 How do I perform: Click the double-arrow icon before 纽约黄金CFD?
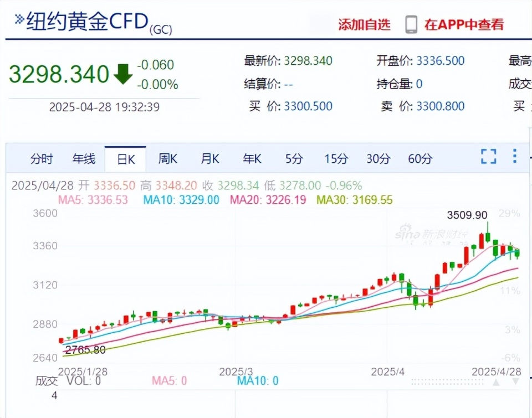coord(19,19)
